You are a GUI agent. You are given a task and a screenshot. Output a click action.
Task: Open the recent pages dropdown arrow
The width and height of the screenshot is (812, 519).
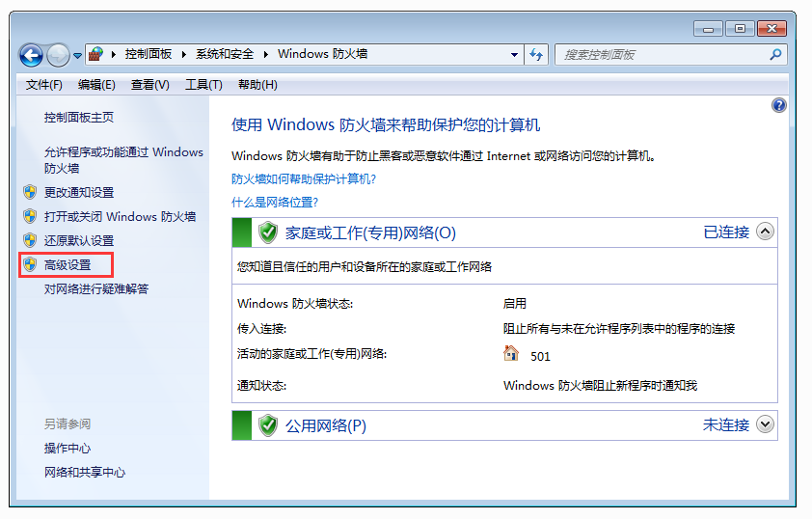pyautogui.click(x=78, y=55)
